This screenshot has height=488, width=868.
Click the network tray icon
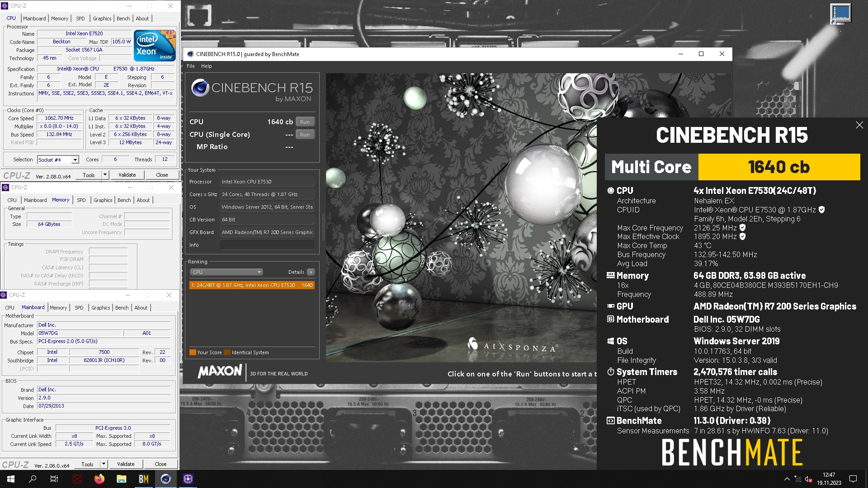tap(798, 479)
